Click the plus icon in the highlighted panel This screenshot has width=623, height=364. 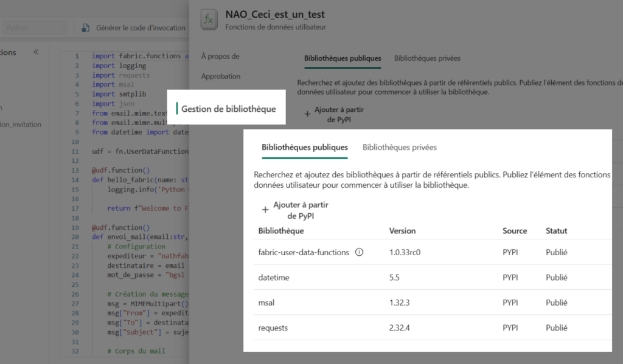coord(265,210)
